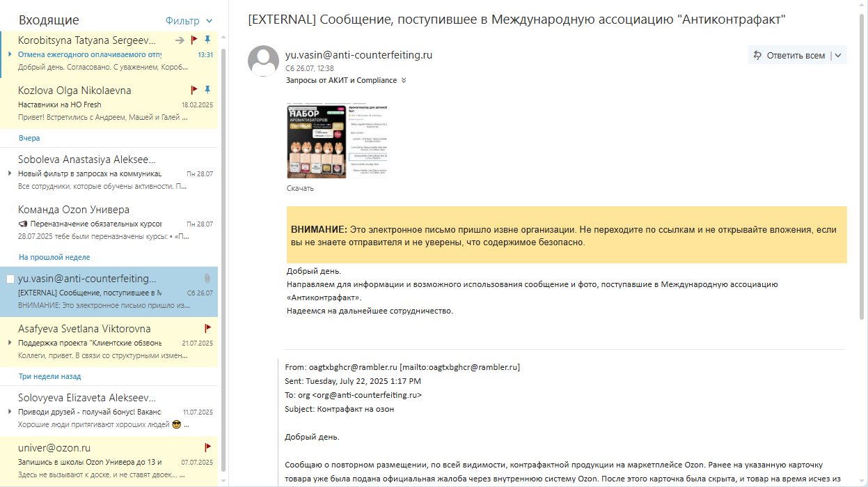868x487 pixels.
Task: Click the mailto:oagtxbghcr@rambler.ru link
Action: [x=459, y=367]
